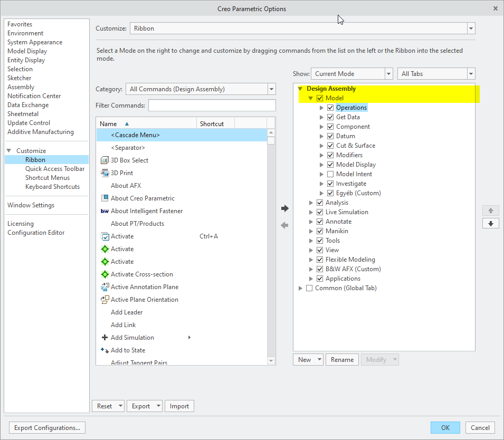Close the Creo Parametric Options dialog
This screenshot has height=440, width=504.
(x=496, y=8)
